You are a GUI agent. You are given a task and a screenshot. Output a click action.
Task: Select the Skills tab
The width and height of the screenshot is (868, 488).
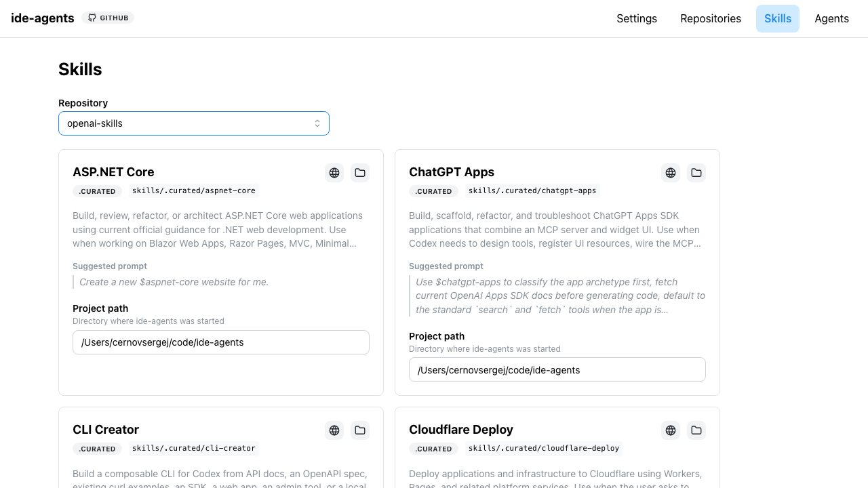tap(778, 18)
